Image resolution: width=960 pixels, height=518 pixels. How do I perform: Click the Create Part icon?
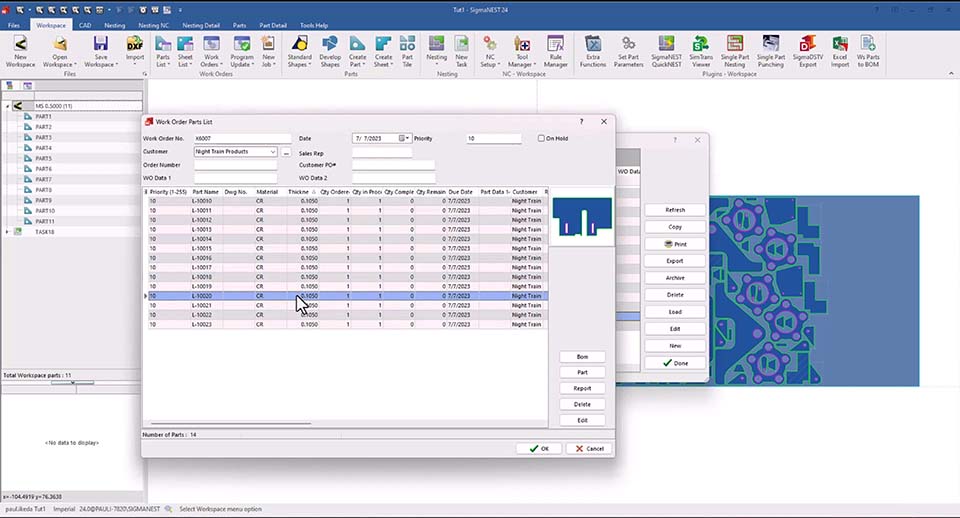[x=358, y=51]
